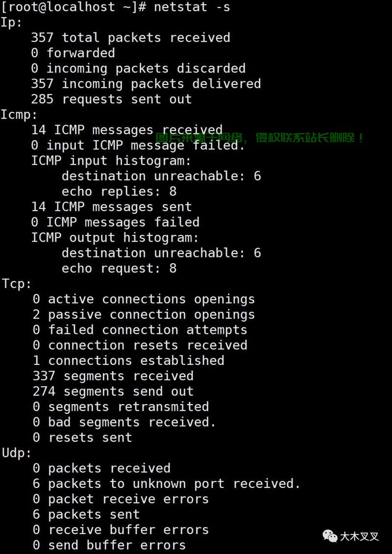Select the 'Udp:' section header
Screen dimensions: 392x554
point(17,453)
